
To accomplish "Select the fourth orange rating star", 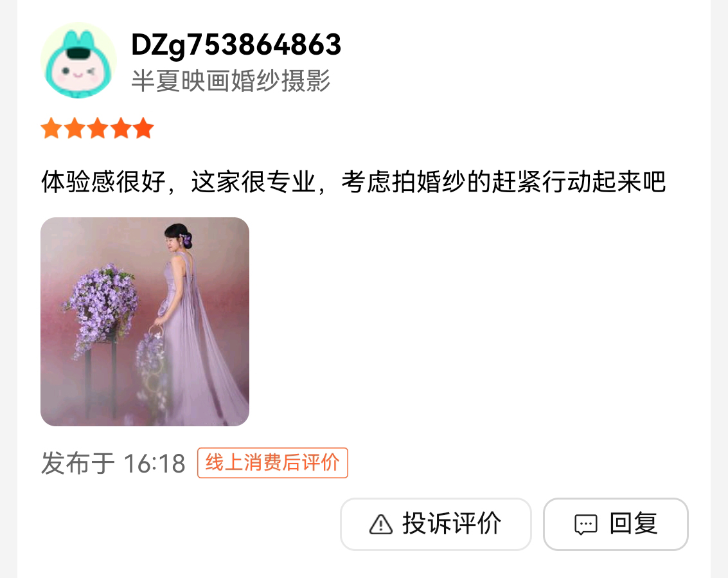I will pyautogui.click(x=121, y=128).
